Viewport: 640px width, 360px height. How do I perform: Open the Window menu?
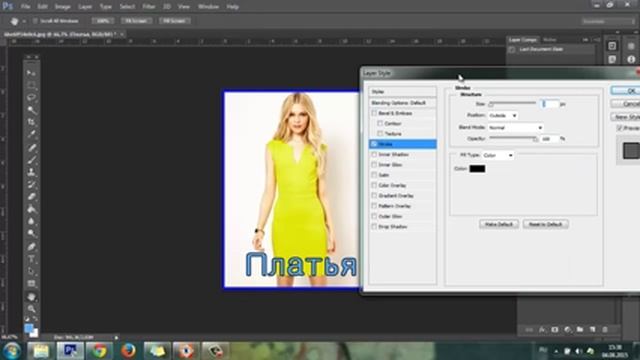208,7
